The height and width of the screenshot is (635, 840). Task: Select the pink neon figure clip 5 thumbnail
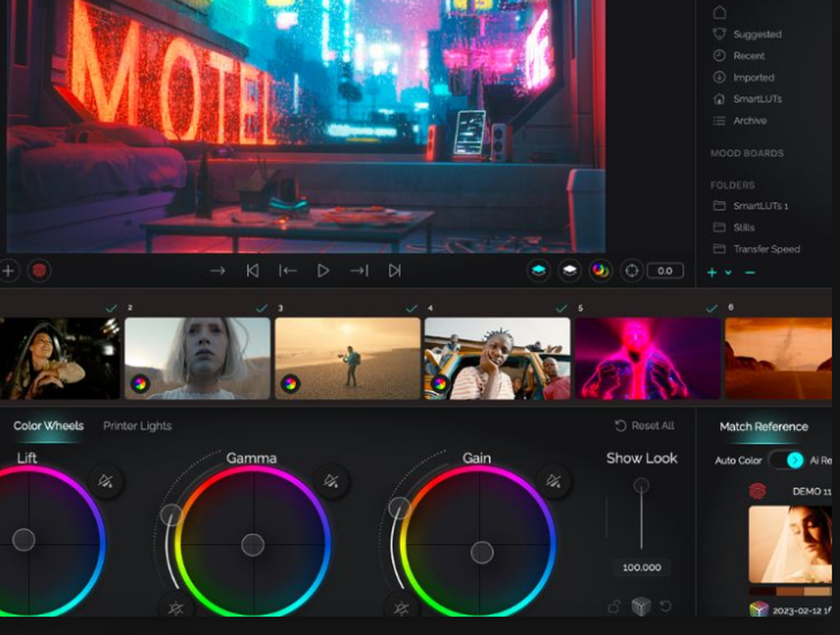click(648, 358)
